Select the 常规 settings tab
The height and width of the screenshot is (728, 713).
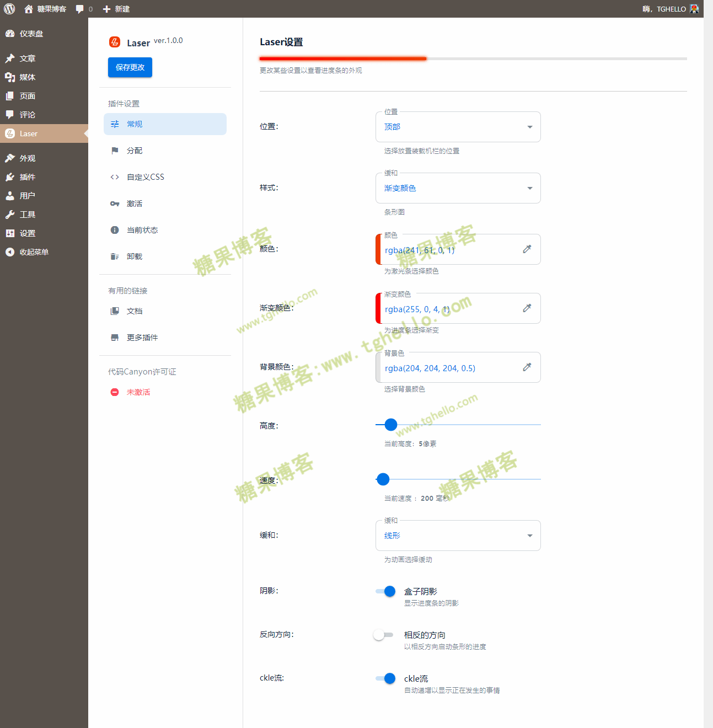(x=165, y=124)
